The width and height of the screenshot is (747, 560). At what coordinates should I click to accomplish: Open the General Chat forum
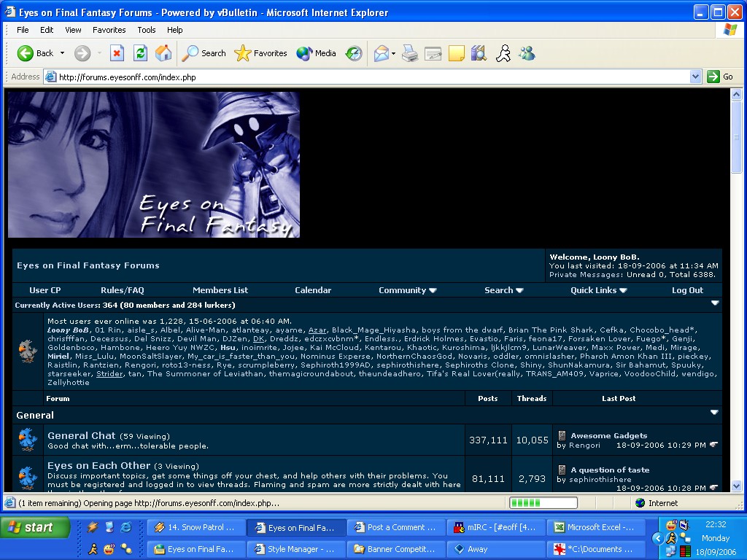[82, 435]
